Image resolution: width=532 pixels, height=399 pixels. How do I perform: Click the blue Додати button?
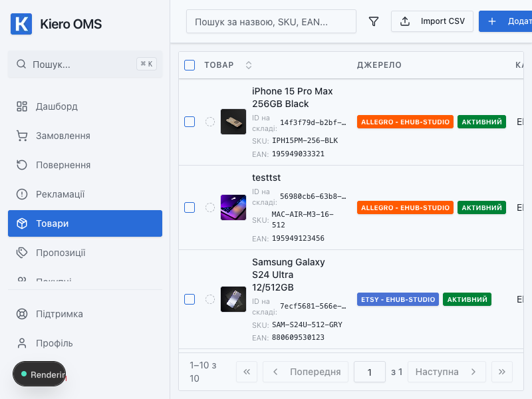pyautogui.click(x=505, y=21)
